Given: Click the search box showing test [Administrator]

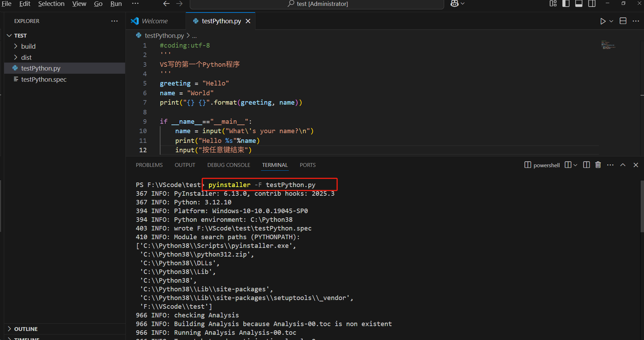Looking at the screenshot, I should tap(317, 4).
